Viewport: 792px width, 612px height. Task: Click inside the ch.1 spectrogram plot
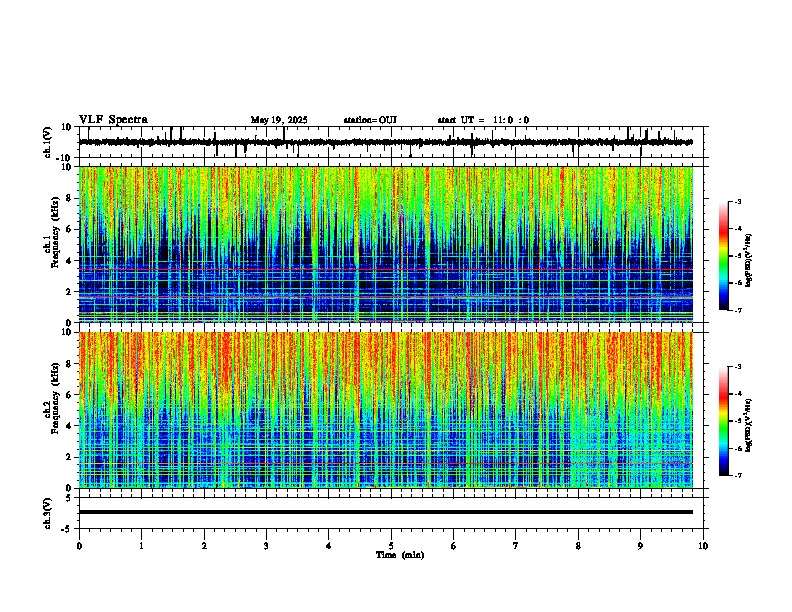pos(386,244)
